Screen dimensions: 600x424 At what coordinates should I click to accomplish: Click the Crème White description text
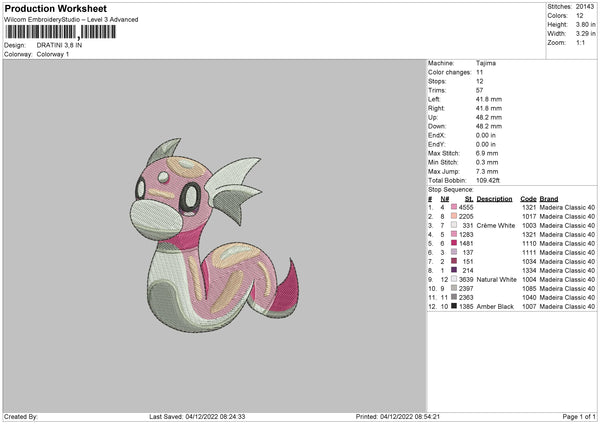(496, 225)
